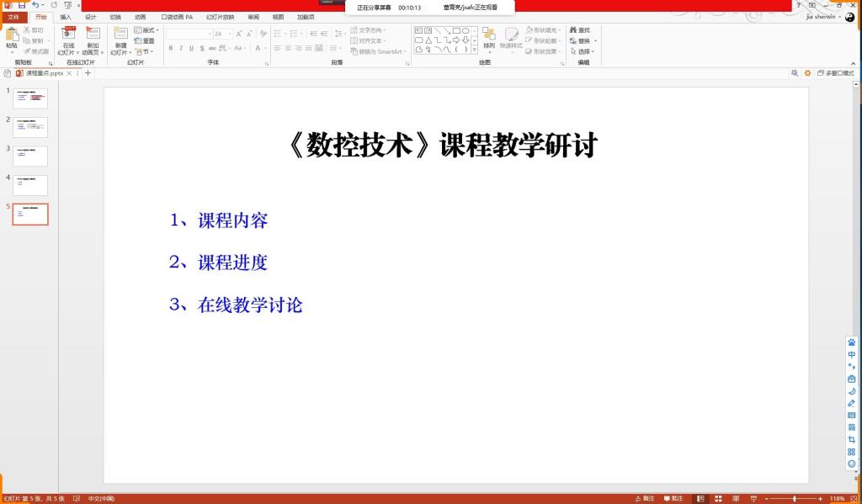Switch to Slide Sorter view in status bar

[x=718, y=498]
